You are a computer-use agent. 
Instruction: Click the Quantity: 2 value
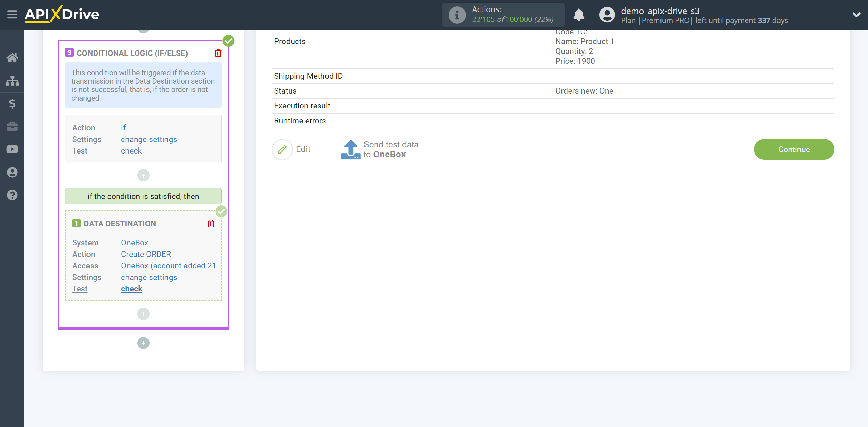click(574, 51)
